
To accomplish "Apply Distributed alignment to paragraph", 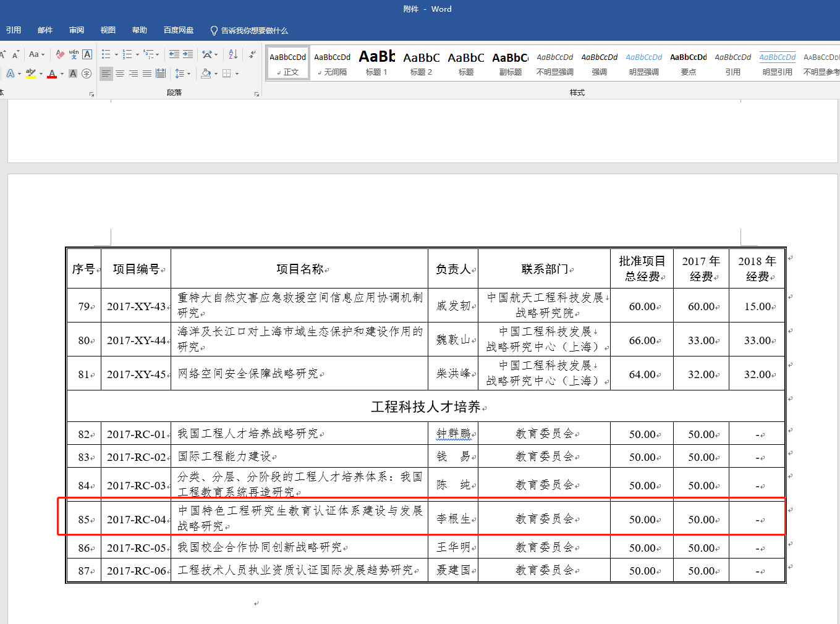I will 161,74.
